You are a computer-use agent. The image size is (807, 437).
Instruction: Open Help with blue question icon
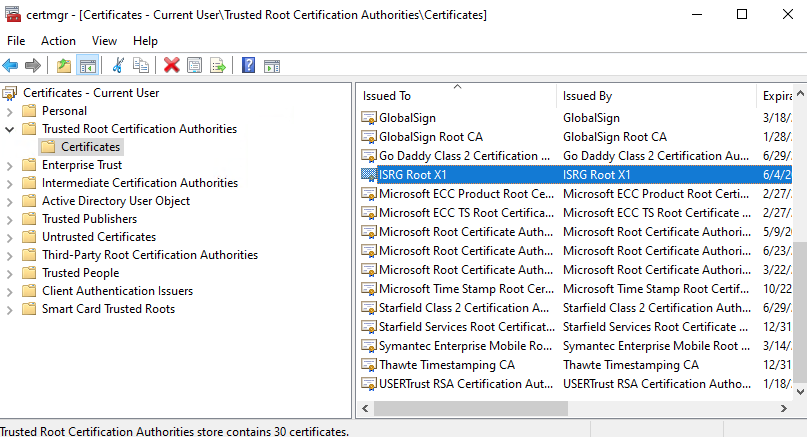point(249,65)
